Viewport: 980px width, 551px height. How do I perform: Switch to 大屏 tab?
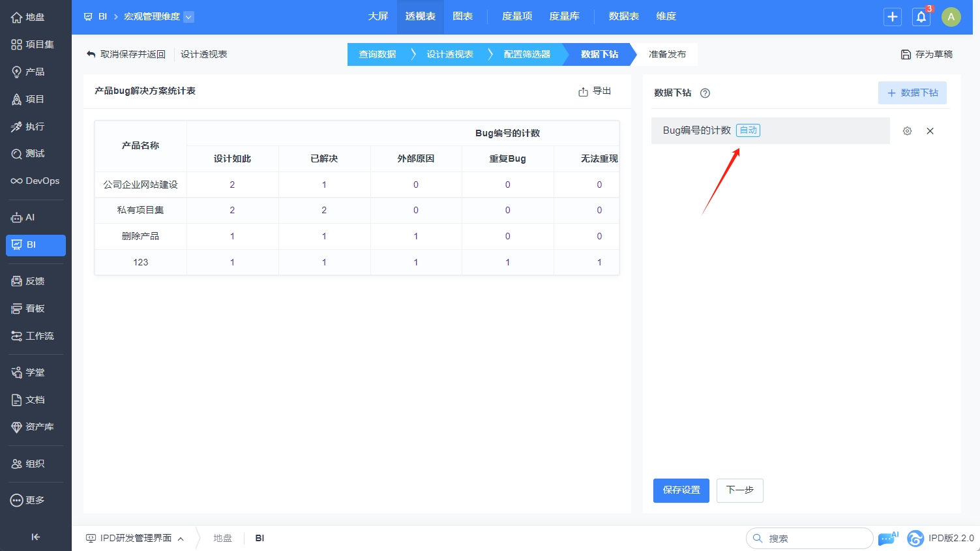[x=378, y=17]
